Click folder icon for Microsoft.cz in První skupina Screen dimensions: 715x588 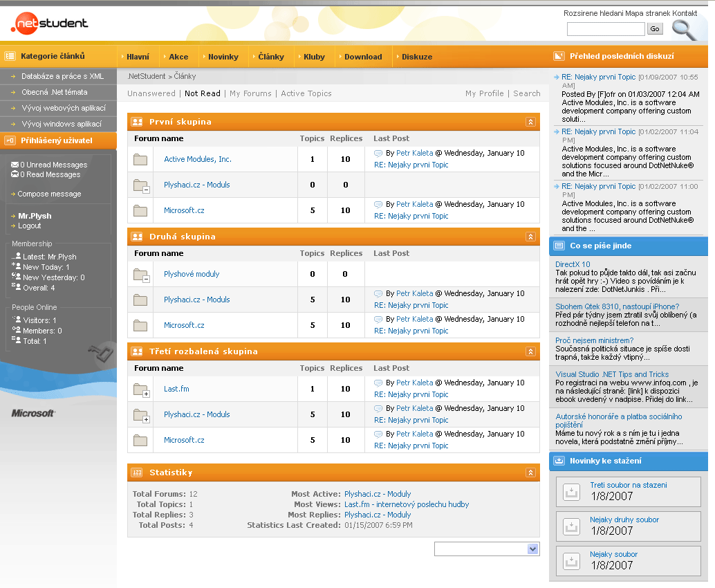pos(140,210)
